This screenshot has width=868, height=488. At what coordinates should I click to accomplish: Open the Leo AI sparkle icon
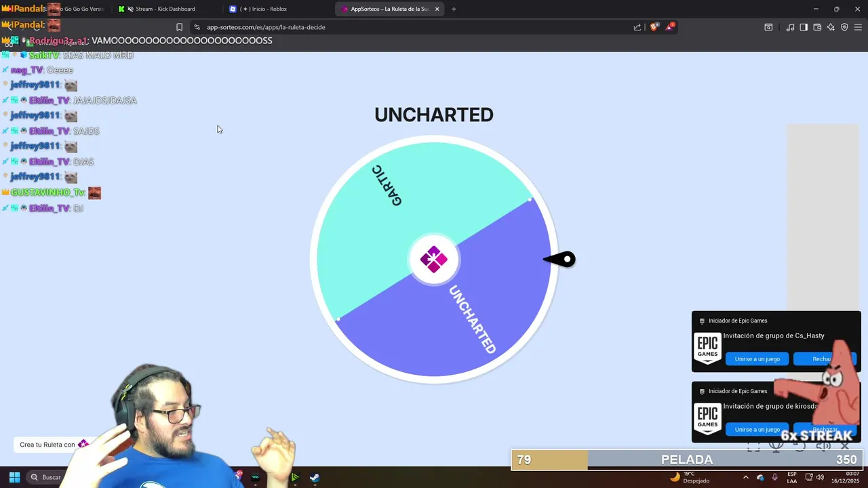[831, 27]
